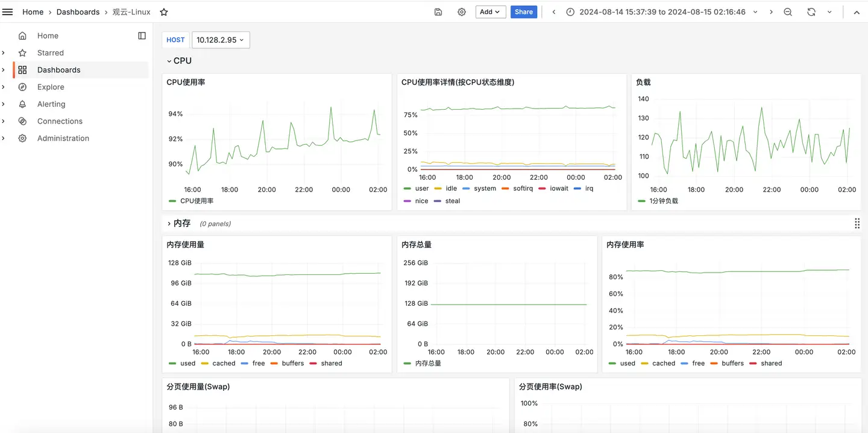Dock or undock the sidebar menu

point(142,36)
